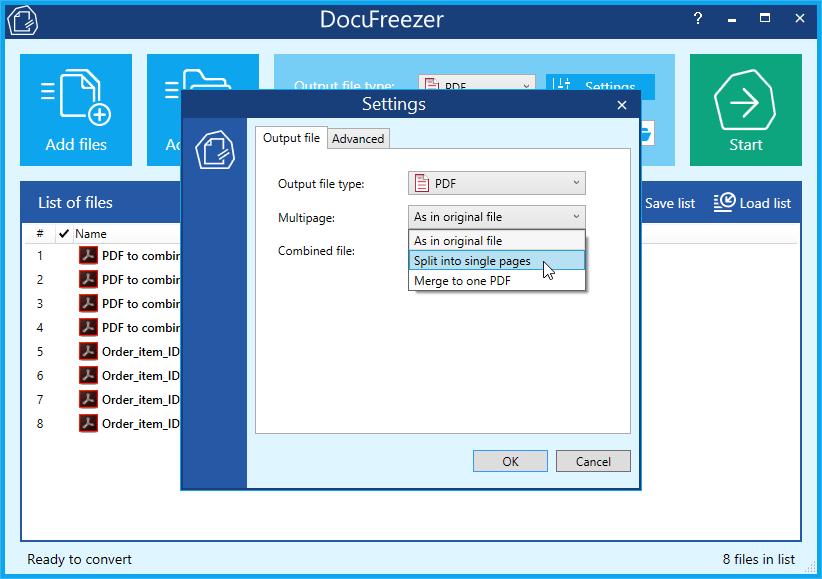Image resolution: width=822 pixels, height=579 pixels.
Task: Click PDF icon in row 8
Action: [x=88, y=424]
